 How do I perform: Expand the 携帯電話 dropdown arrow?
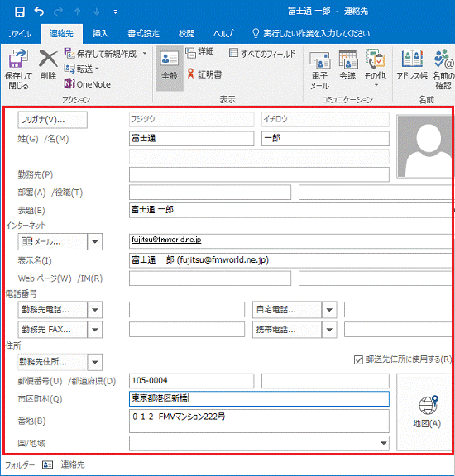point(329,330)
